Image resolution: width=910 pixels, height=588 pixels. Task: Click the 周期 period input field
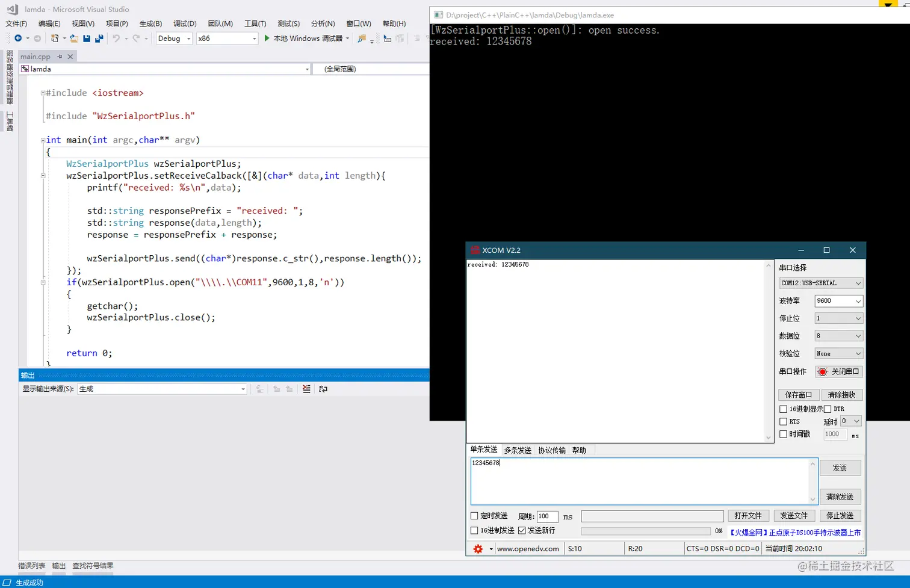(x=547, y=516)
